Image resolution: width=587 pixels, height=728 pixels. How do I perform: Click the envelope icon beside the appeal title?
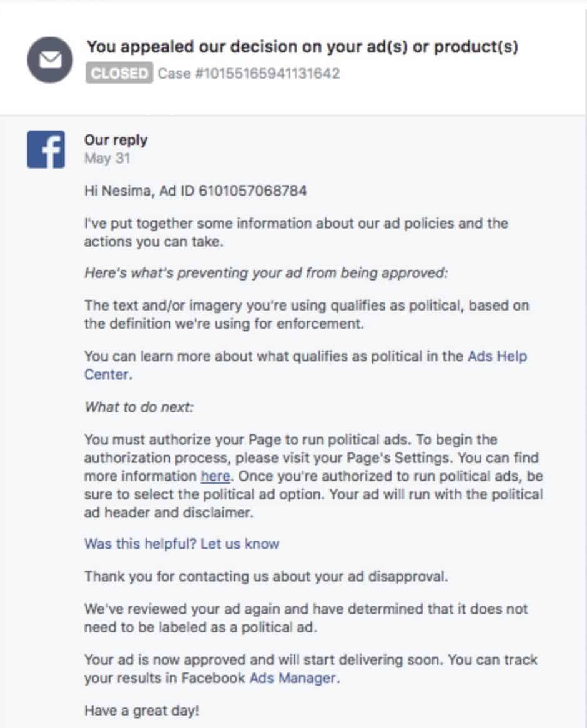50,60
